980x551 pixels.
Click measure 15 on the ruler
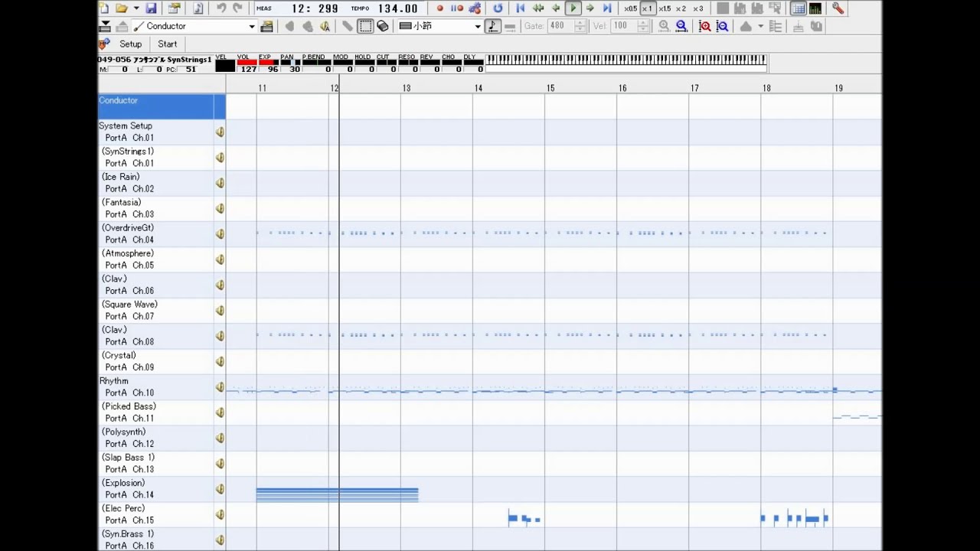[x=550, y=88]
